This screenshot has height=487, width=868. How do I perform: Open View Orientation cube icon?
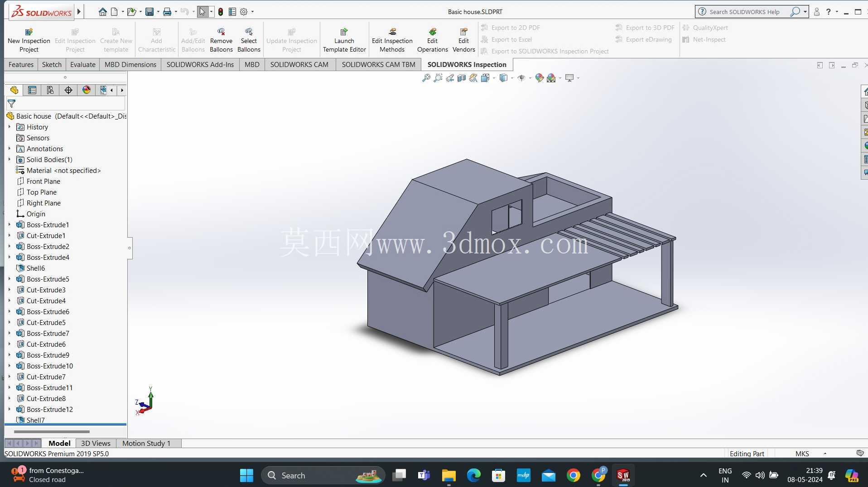point(485,78)
